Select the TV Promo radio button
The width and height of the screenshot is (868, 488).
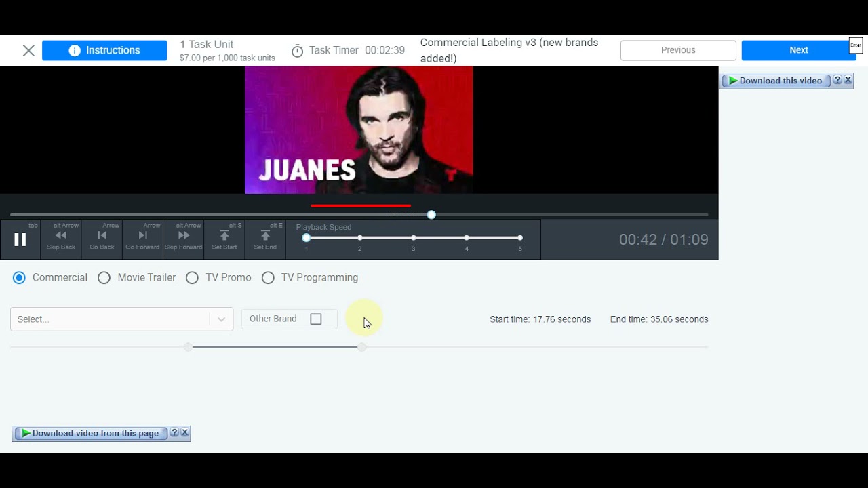click(192, 277)
